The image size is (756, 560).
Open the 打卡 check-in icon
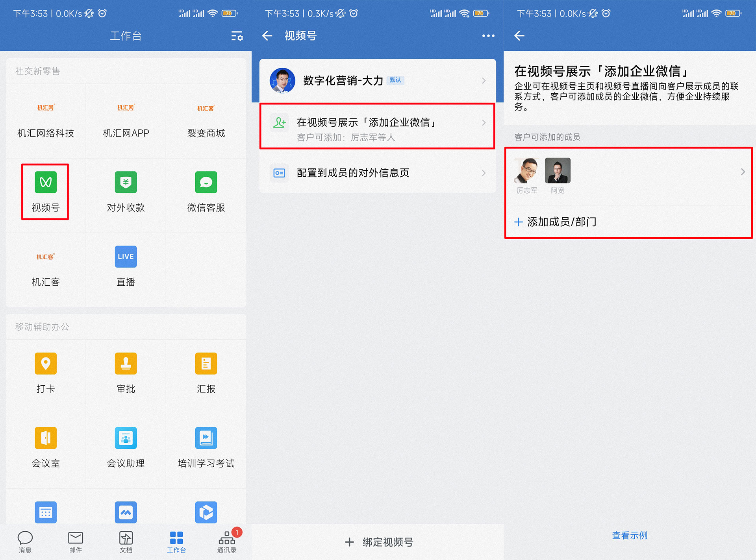(x=46, y=363)
